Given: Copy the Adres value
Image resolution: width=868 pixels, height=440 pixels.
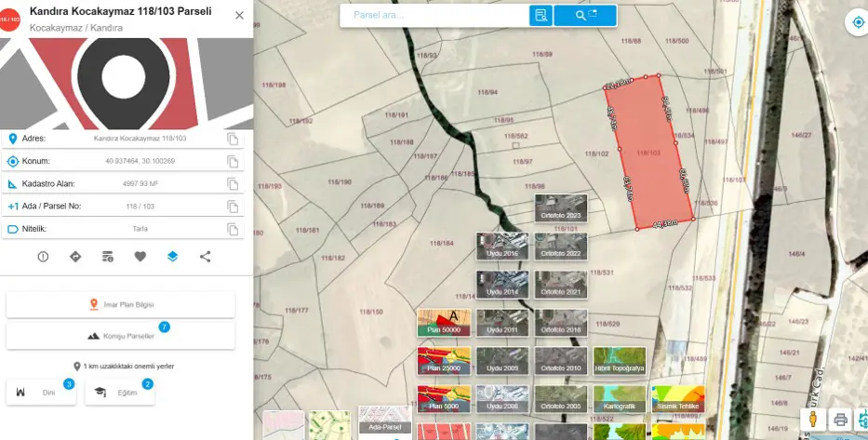Looking at the screenshot, I should (x=234, y=139).
